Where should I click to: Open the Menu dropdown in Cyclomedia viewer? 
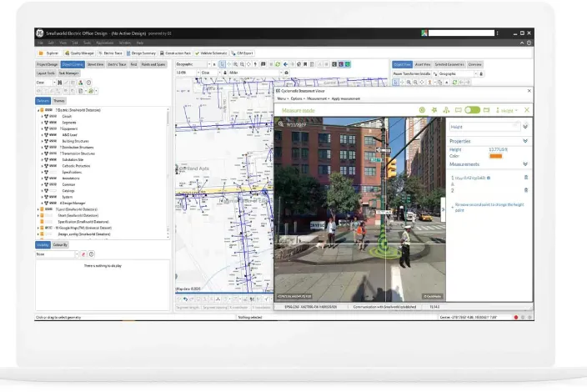(283, 99)
